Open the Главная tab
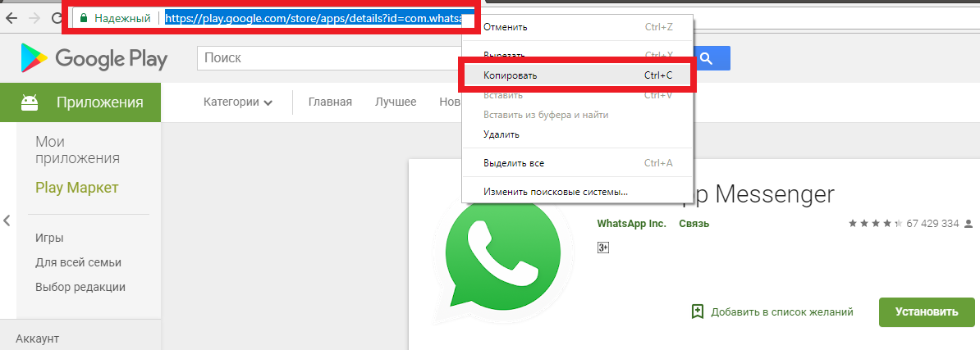980x350 pixels. [x=330, y=102]
